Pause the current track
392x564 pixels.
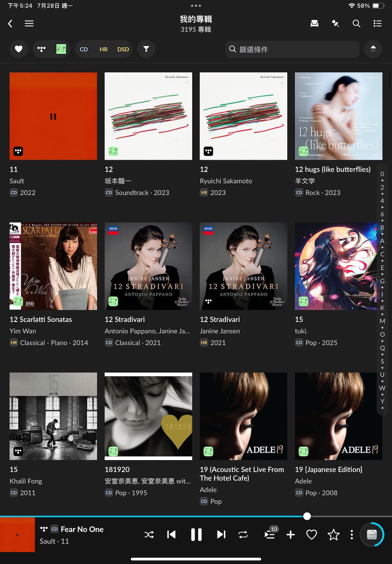click(x=196, y=535)
